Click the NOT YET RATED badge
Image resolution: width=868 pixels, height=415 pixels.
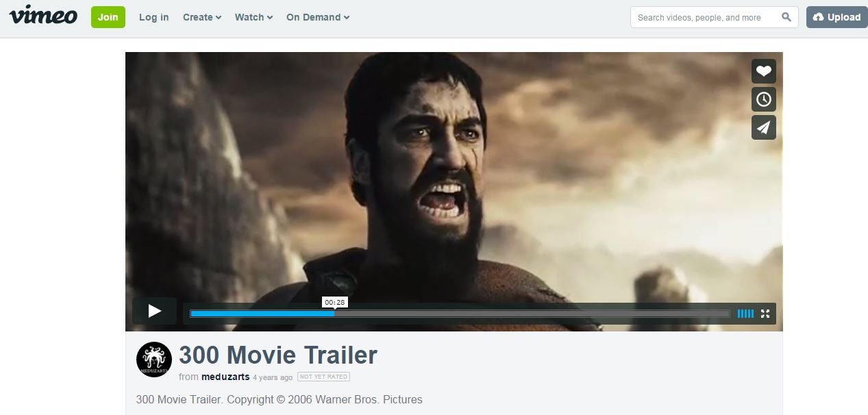(323, 377)
